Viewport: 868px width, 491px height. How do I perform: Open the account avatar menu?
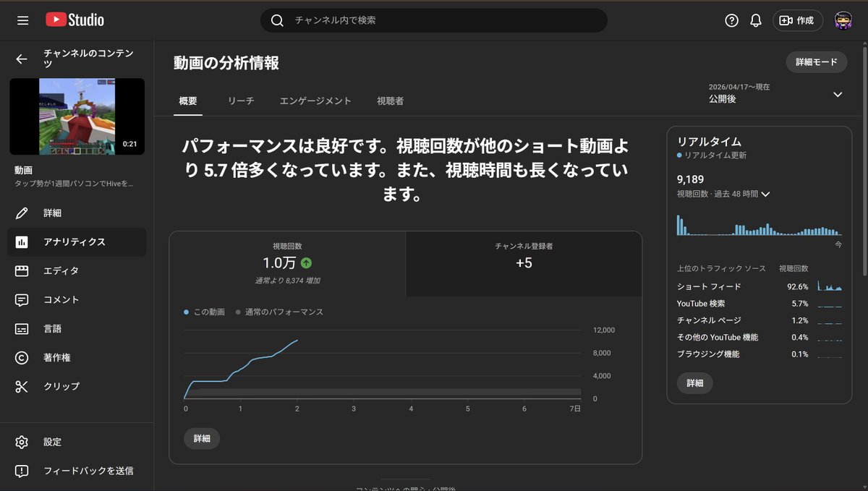coord(844,20)
